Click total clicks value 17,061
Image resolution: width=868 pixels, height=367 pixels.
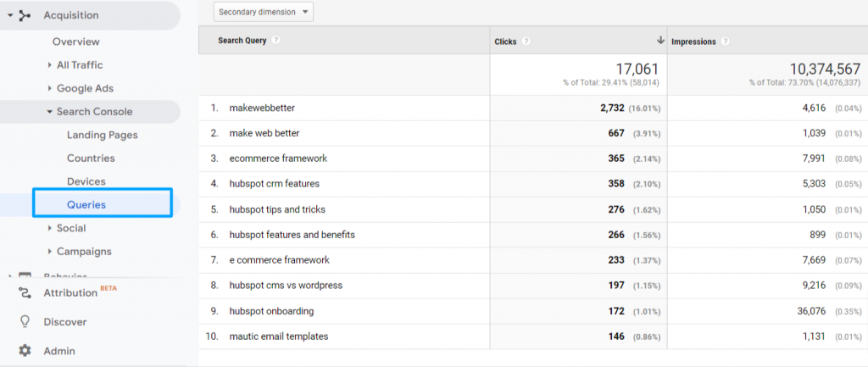pyautogui.click(x=637, y=70)
